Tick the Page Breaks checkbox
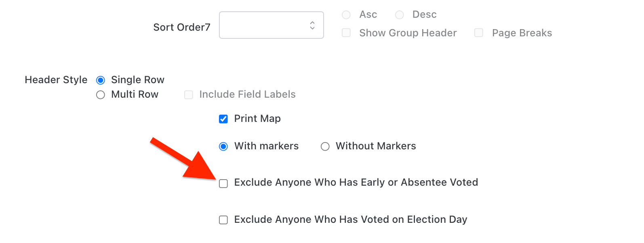 [479, 33]
